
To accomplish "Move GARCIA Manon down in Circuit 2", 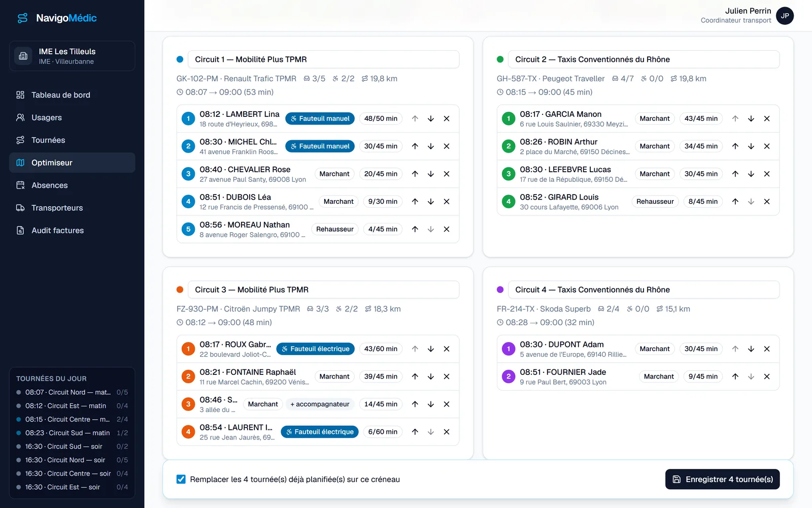I will point(751,118).
